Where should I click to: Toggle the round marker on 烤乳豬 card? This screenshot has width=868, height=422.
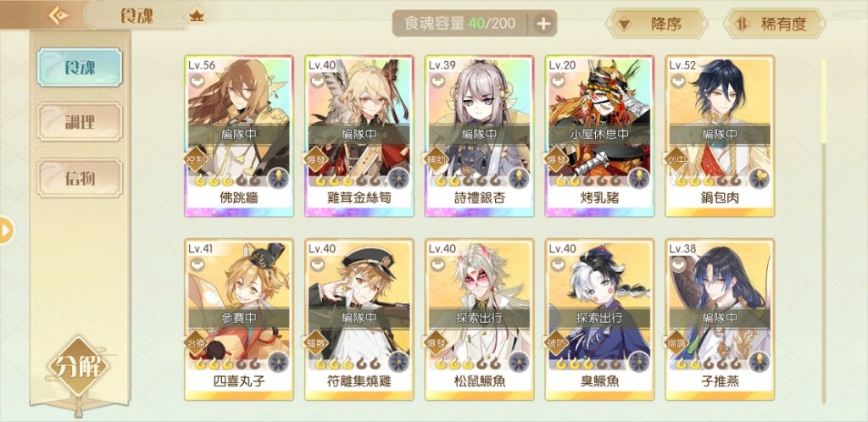coord(558,81)
